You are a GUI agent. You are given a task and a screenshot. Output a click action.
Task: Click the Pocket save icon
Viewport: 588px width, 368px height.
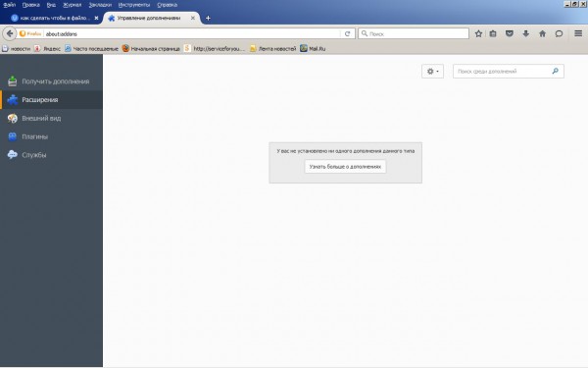click(x=510, y=33)
